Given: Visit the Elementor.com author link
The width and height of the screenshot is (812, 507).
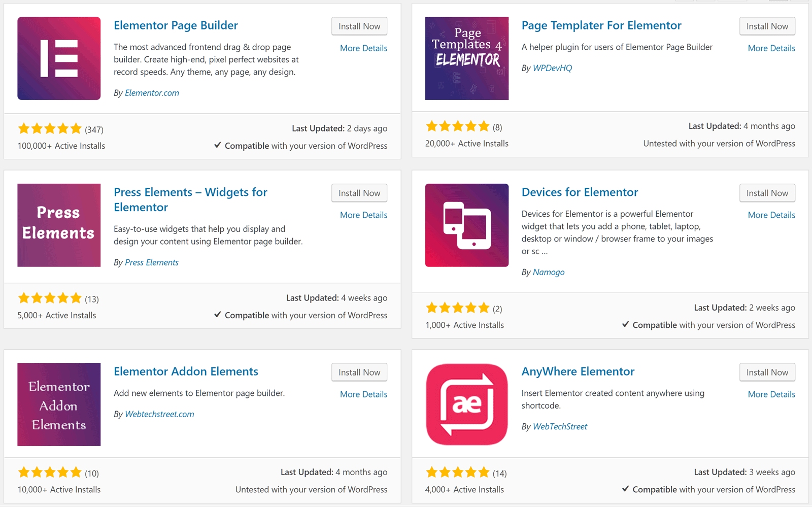Looking at the screenshot, I should click(x=152, y=93).
